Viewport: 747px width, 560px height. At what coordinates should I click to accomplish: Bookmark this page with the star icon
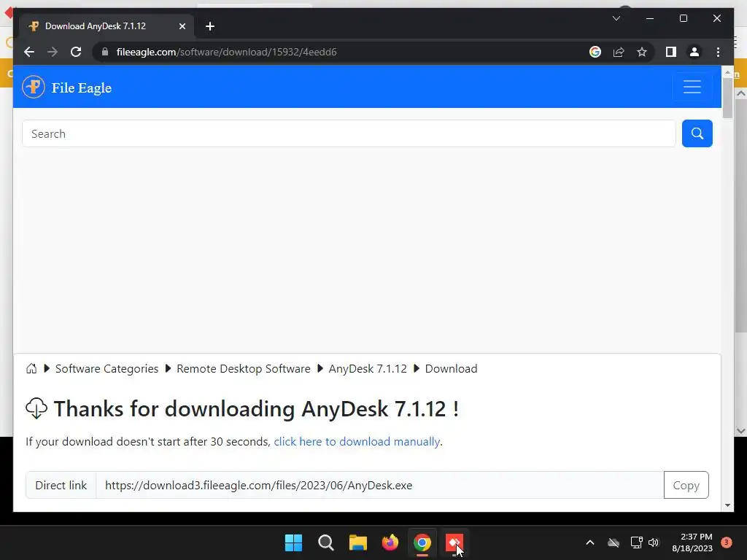coord(642,52)
